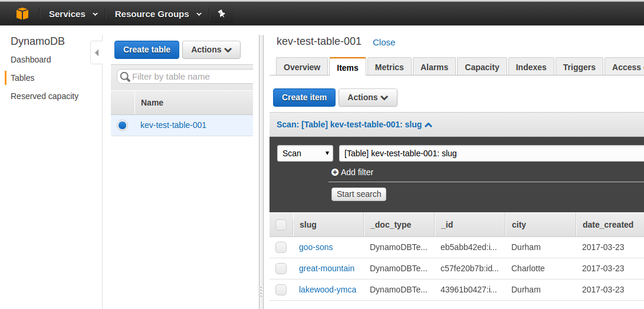Switch to the Metrics tab

click(389, 67)
